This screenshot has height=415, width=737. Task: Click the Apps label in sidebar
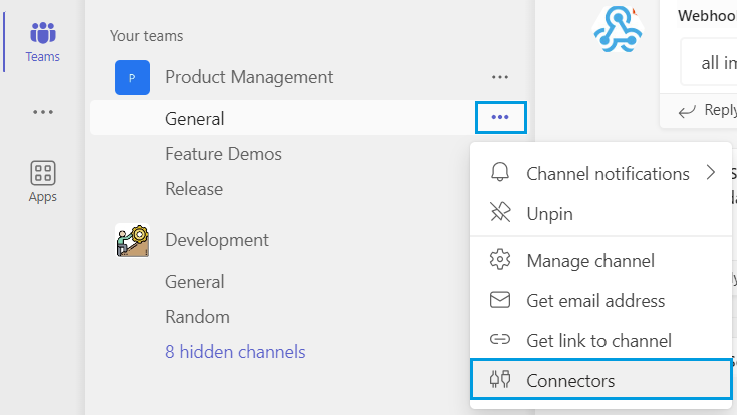coord(43,196)
